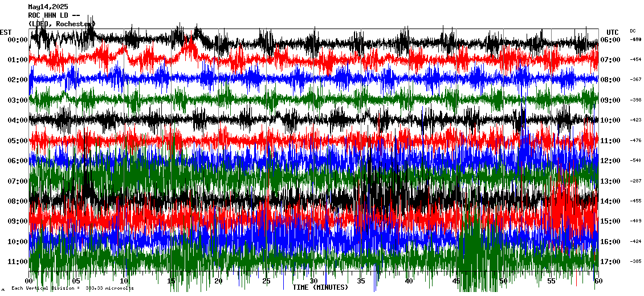The height and width of the screenshot is (296, 644).
Task: Click the 60 minute axis tick label
Action: [597, 281]
